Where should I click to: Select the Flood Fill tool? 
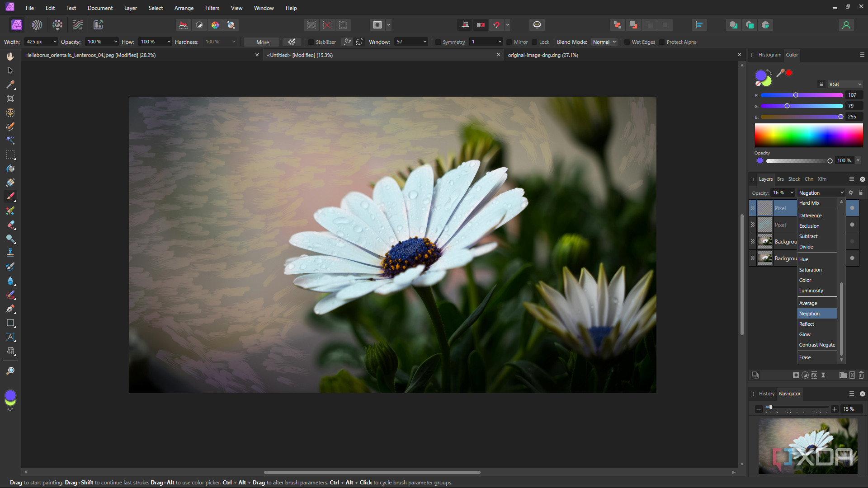pyautogui.click(x=10, y=169)
